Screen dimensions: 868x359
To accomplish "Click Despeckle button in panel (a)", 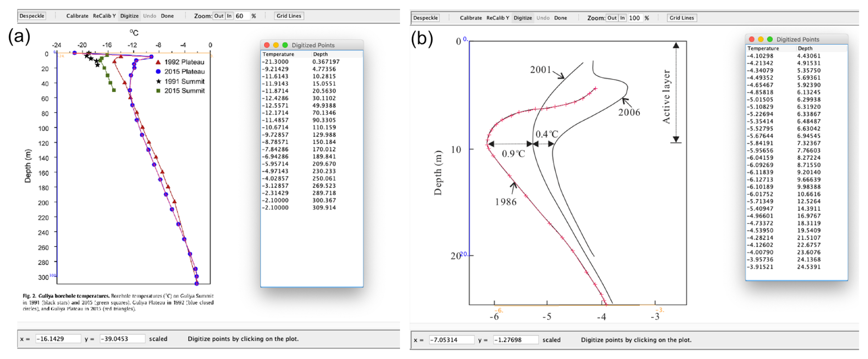I will click(32, 16).
